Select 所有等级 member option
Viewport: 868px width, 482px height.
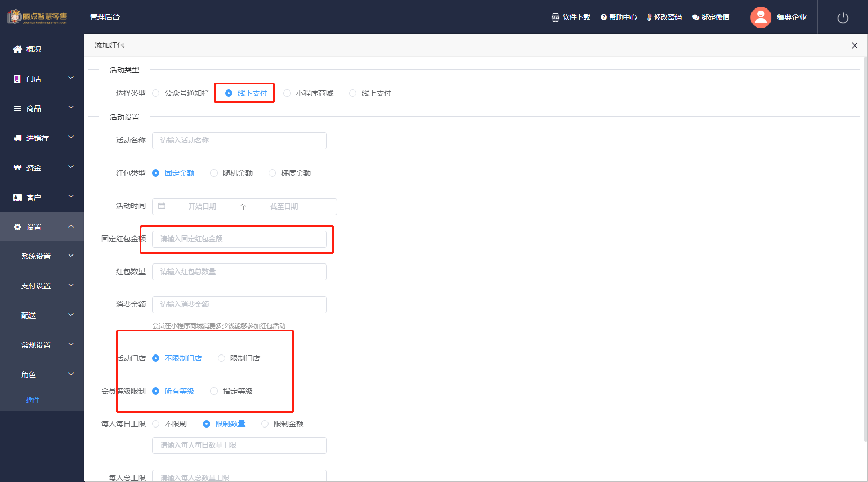click(x=173, y=391)
